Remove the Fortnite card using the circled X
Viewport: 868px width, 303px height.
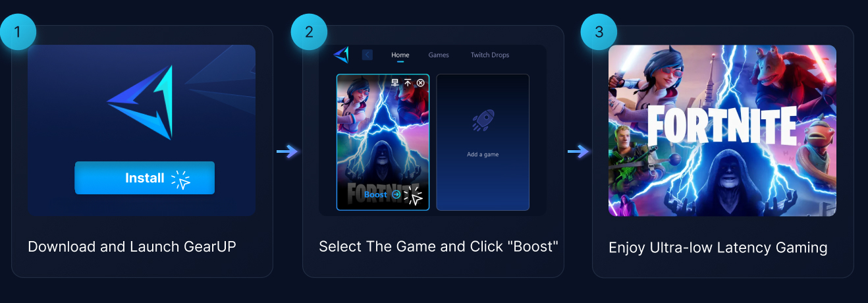[x=421, y=82]
